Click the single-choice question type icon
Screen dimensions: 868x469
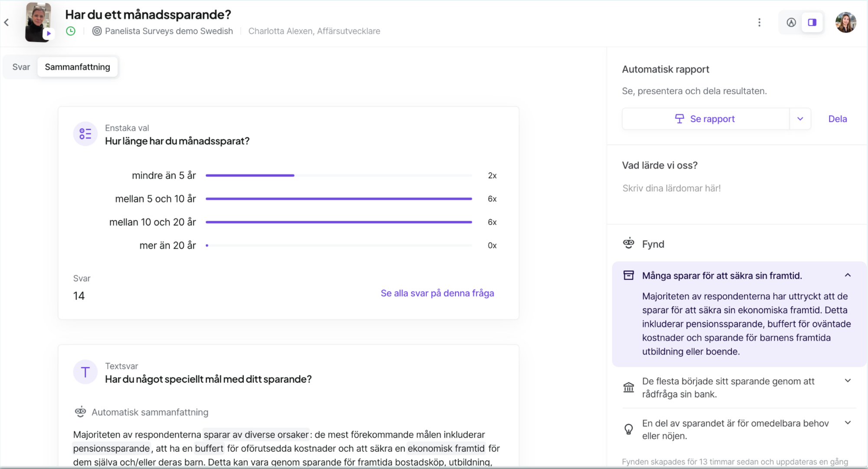pyautogui.click(x=85, y=134)
